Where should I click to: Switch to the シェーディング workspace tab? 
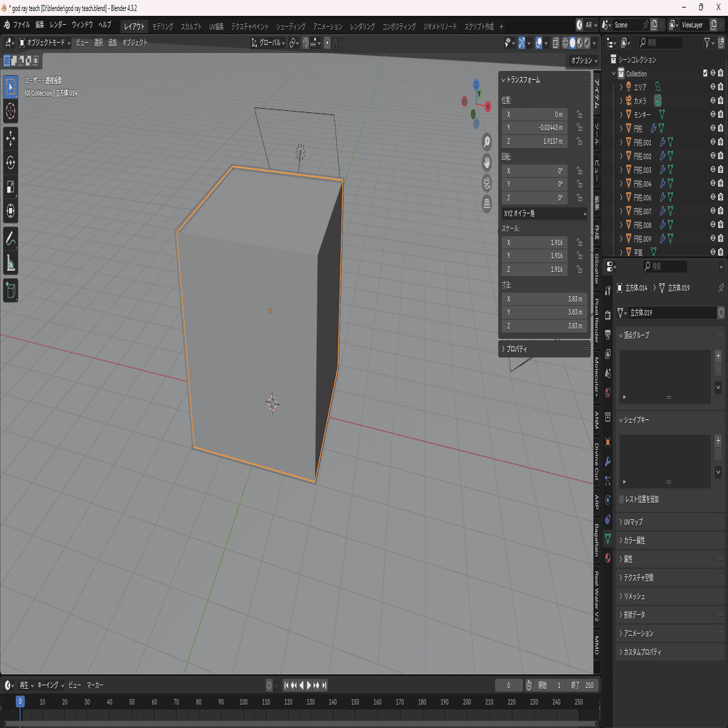(x=291, y=26)
